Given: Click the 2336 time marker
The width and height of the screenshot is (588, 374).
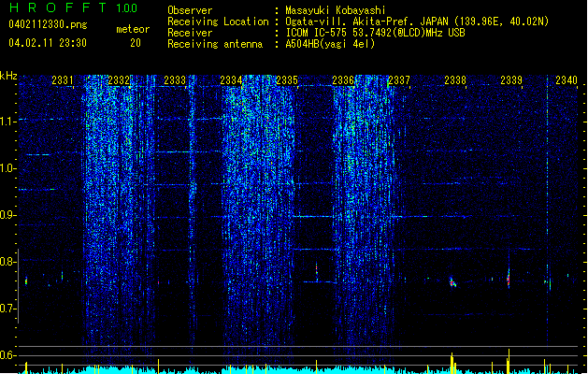Looking at the screenshot, I should [343, 80].
